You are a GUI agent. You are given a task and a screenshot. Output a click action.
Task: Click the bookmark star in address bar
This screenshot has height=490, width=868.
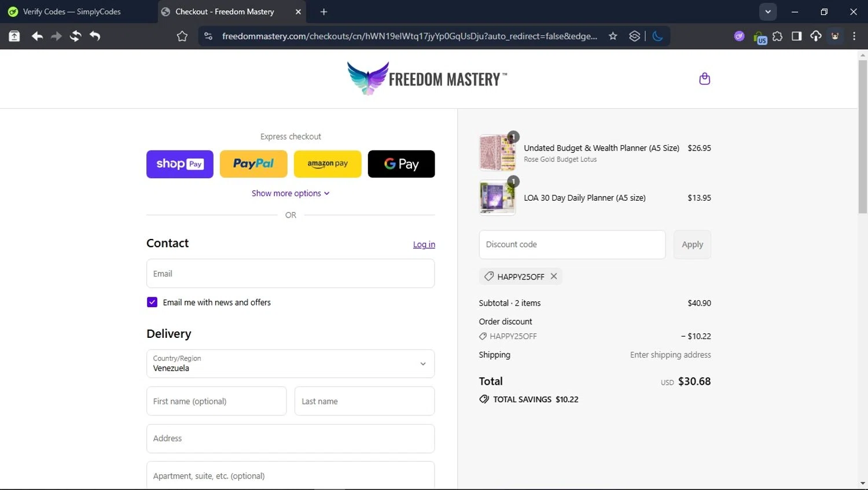613,36
